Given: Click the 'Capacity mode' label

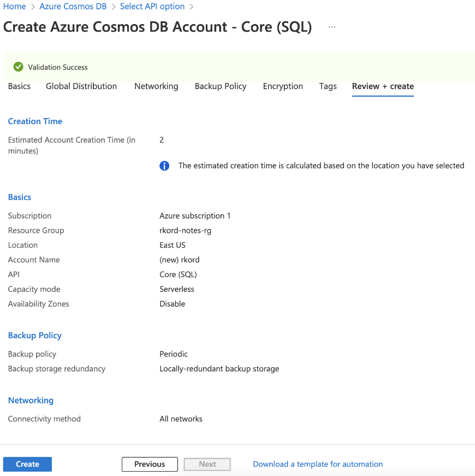Looking at the screenshot, I should click(34, 289).
